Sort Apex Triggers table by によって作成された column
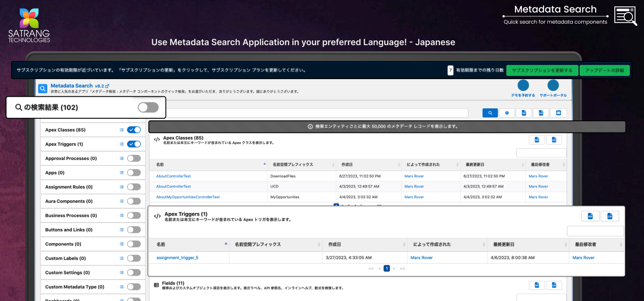The width and height of the screenshot is (644, 301). [447, 244]
